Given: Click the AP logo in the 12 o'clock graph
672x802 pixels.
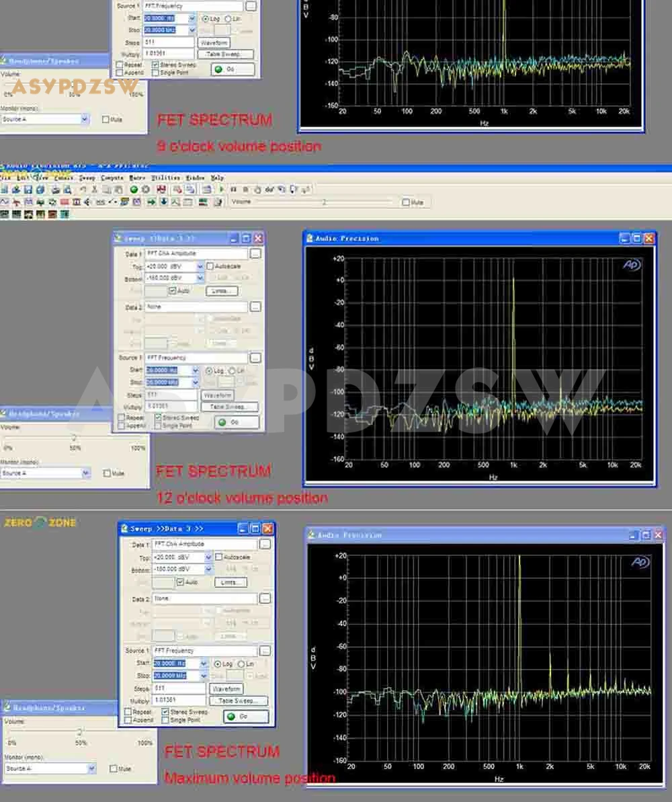Looking at the screenshot, I should coord(632,264).
